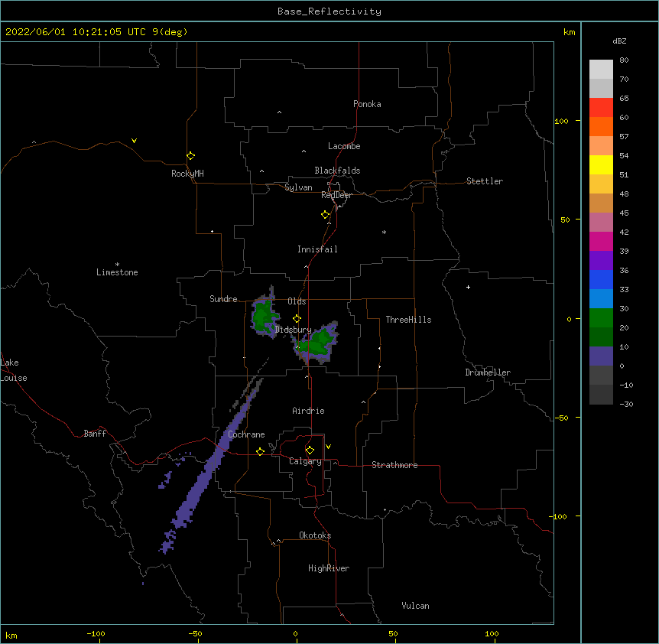Click the RockyMH label
The width and height of the screenshot is (659, 644).
point(187,174)
